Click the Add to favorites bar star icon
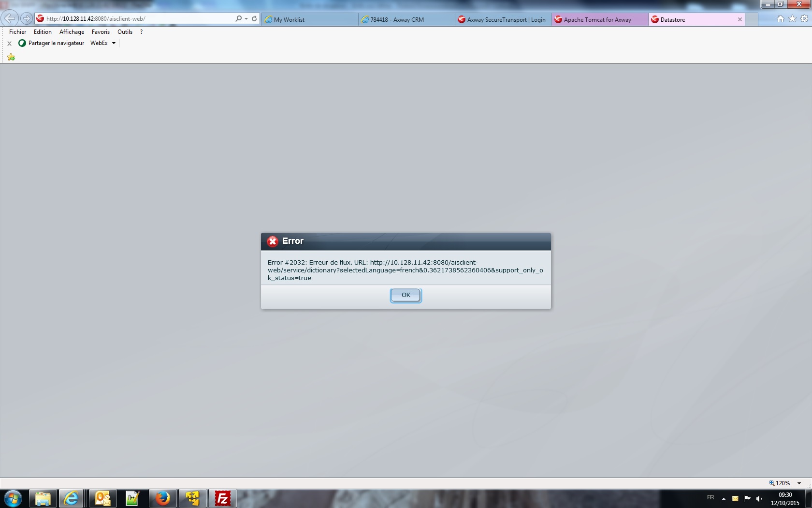812x508 pixels. click(11, 58)
